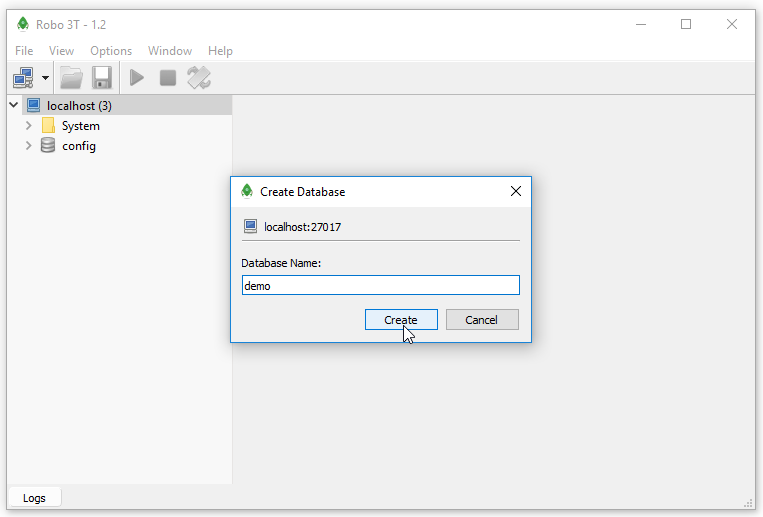Click the Database Name: label
This screenshot has width=763, height=517.
point(281,263)
